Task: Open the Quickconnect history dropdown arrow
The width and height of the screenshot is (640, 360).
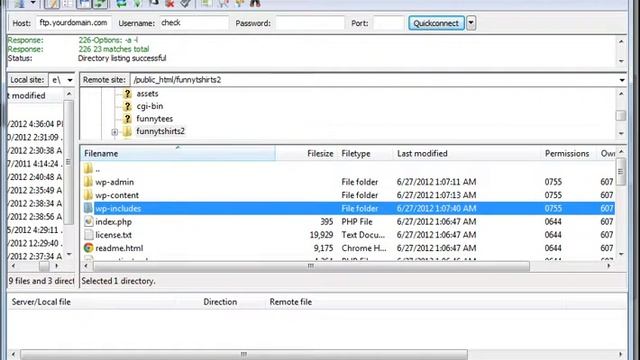Action: [x=471, y=23]
